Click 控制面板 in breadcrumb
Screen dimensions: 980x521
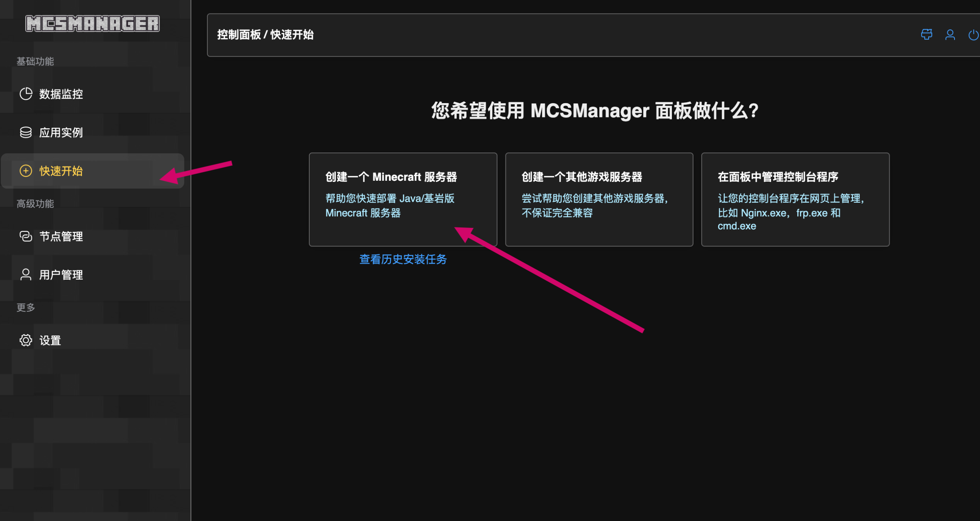(239, 35)
